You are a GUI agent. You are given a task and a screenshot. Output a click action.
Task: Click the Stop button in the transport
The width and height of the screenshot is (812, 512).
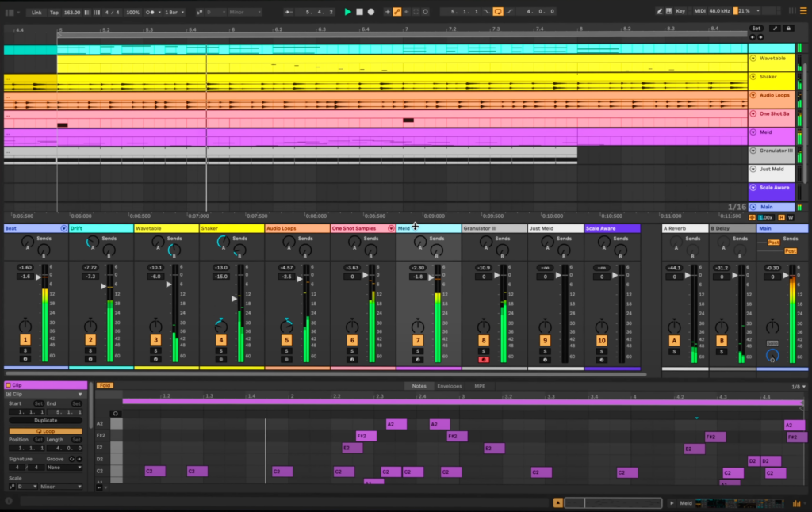pyautogui.click(x=359, y=11)
